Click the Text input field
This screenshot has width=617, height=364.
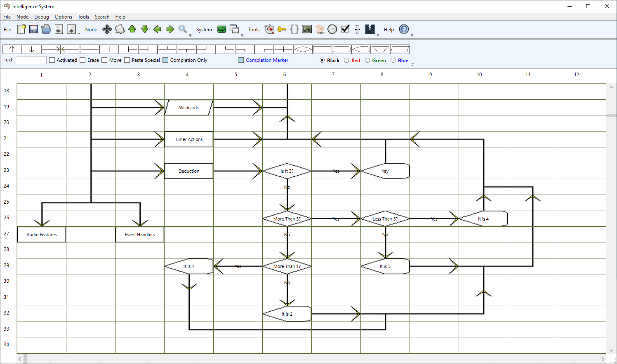point(31,60)
